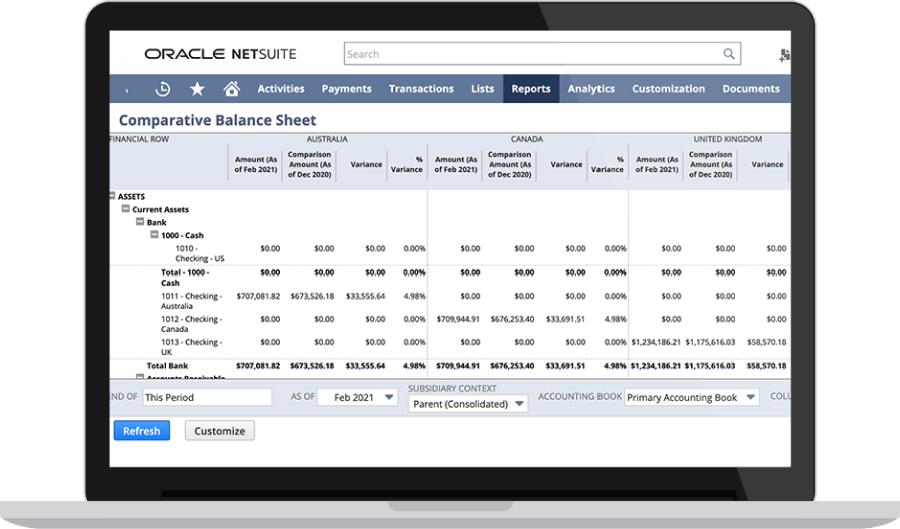Open the Analytics menu
Viewport: 900px width, 529px height.
[591, 89]
